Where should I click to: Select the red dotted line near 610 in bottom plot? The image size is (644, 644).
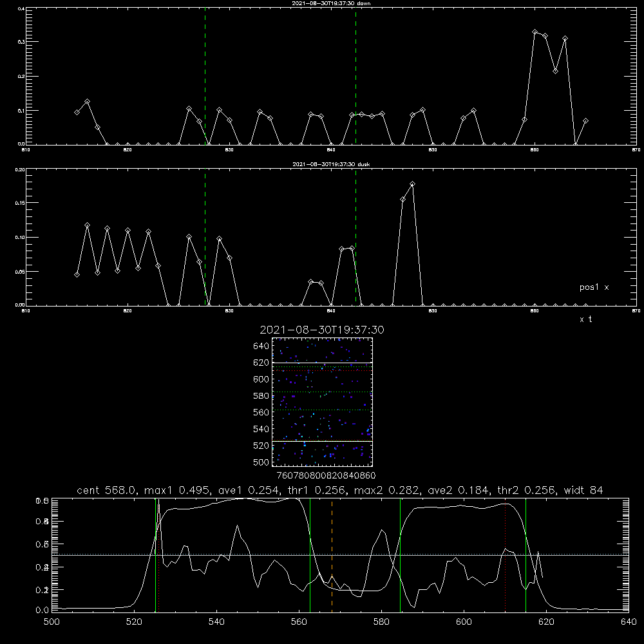click(505, 555)
